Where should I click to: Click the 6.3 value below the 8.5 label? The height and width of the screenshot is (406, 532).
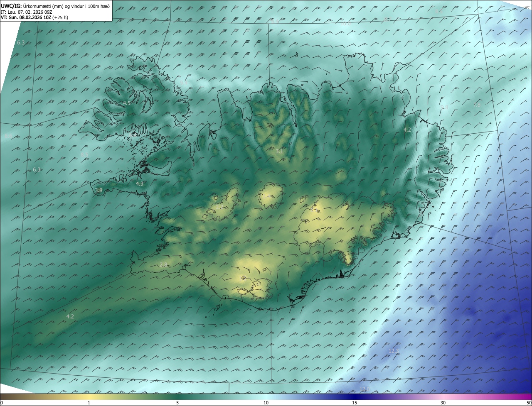[37, 169]
